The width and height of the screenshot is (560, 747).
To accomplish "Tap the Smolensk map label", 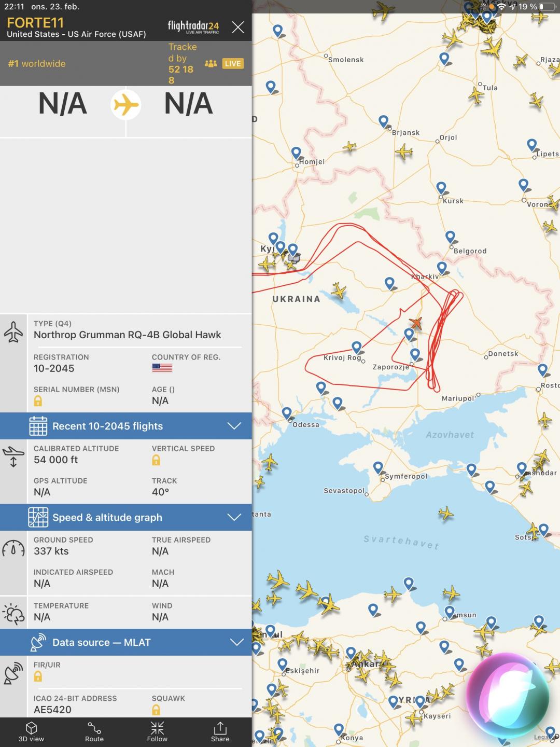I will [x=346, y=60].
